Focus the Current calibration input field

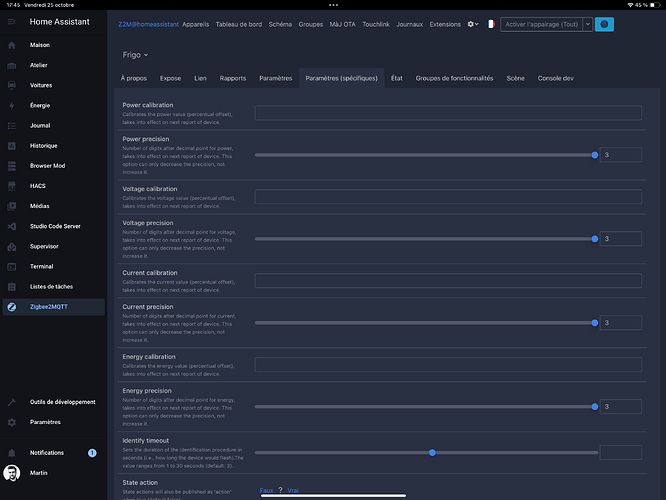[448, 281]
